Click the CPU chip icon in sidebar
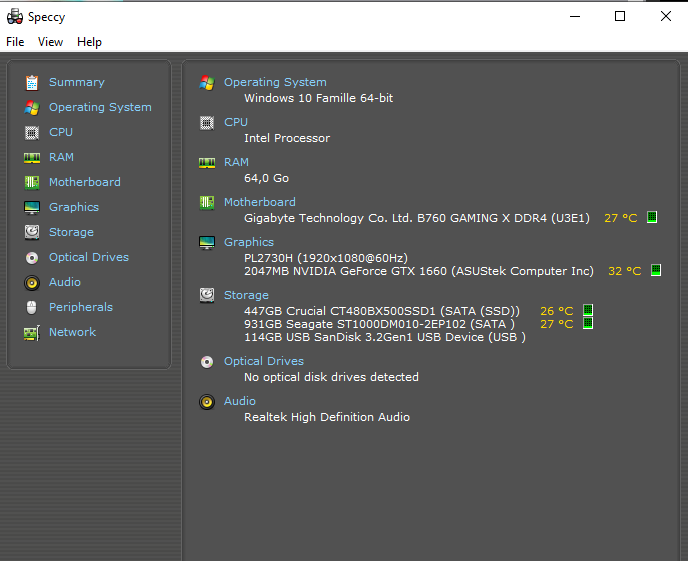Viewport: 688px width, 561px height. [32, 132]
